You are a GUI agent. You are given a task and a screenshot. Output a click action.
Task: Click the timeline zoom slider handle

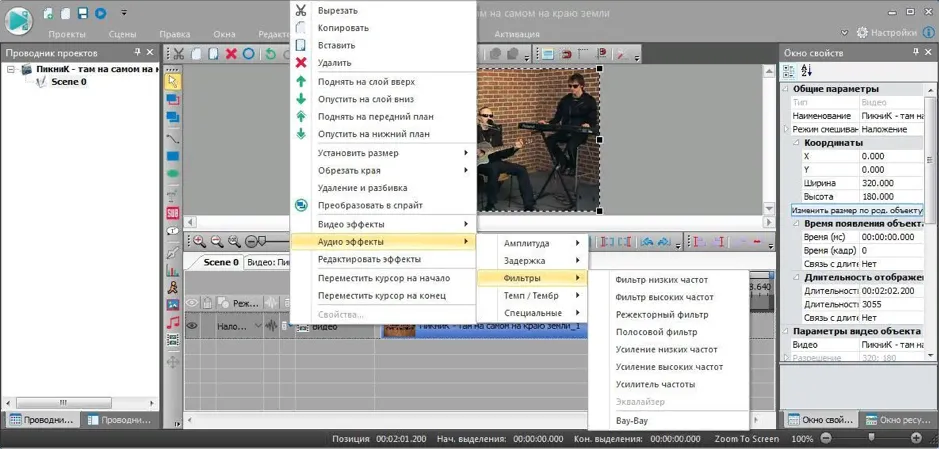tap(262, 241)
